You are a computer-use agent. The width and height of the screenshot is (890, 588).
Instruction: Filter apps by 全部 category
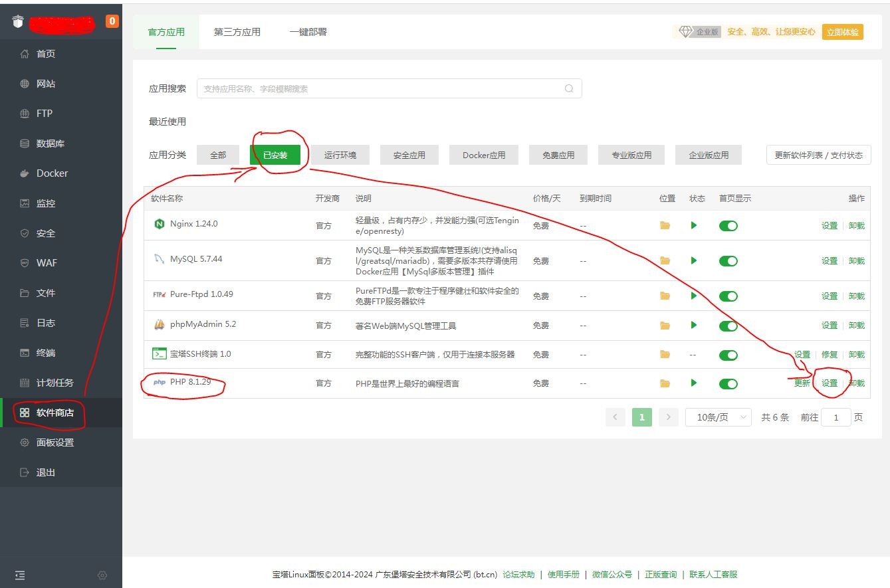coord(218,155)
